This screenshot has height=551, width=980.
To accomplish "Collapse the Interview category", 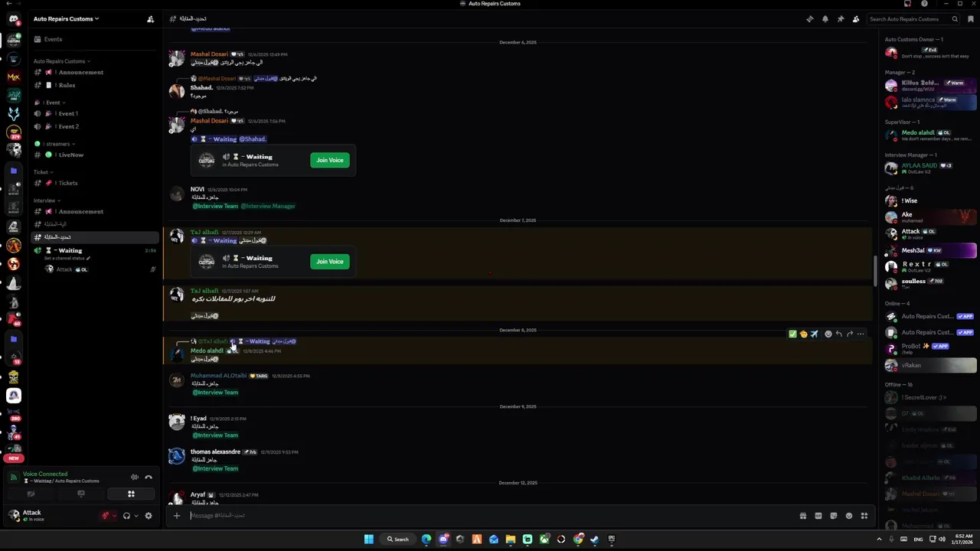I will (47, 201).
